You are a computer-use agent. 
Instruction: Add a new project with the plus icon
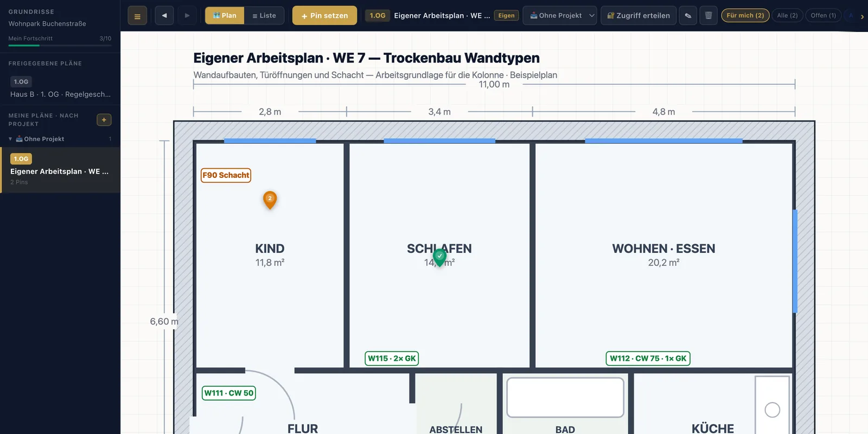[104, 120]
